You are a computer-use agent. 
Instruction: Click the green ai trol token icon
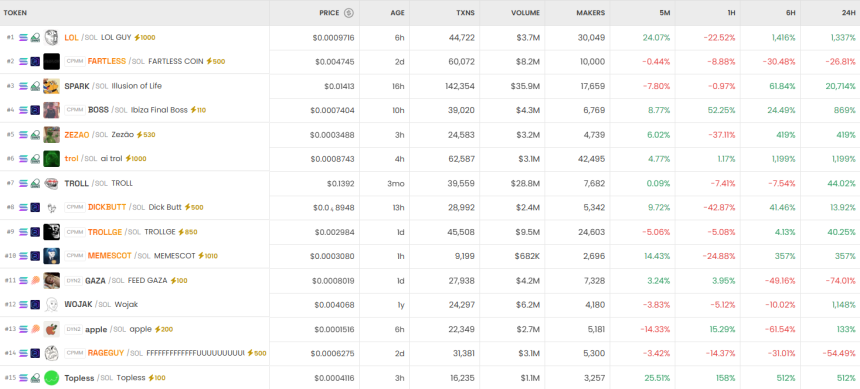[52, 159]
